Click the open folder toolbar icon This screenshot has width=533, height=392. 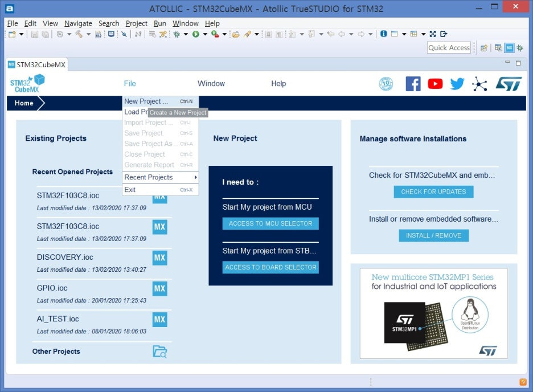[236, 34]
